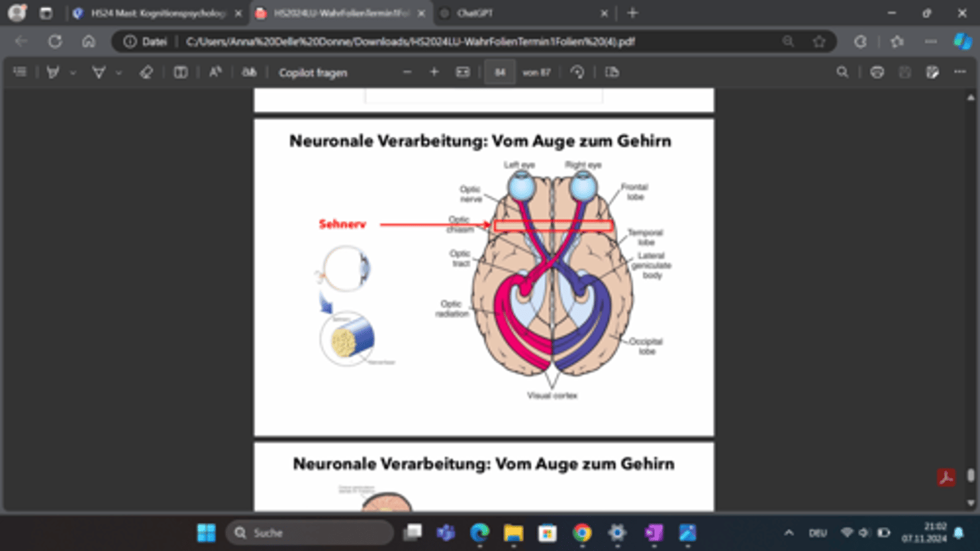Open Edge settings and more menu
Viewport: 980px width, 551px height.
pos(931,42)
